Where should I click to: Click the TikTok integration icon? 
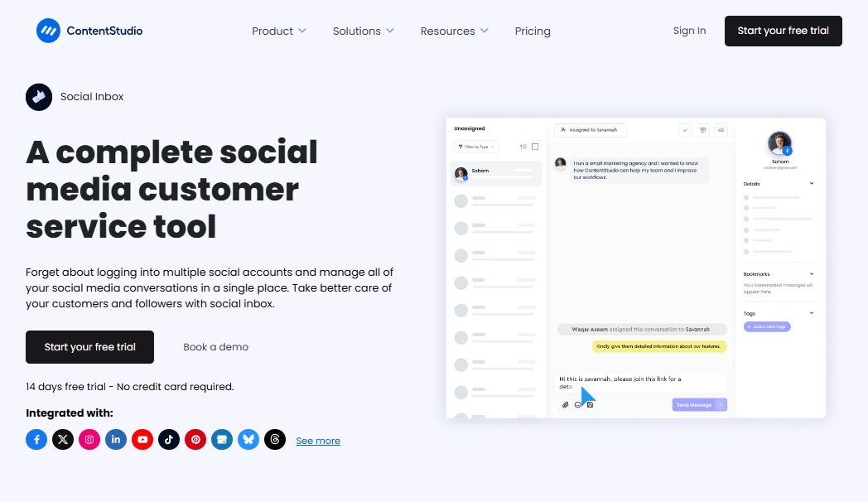coord(169,439)
